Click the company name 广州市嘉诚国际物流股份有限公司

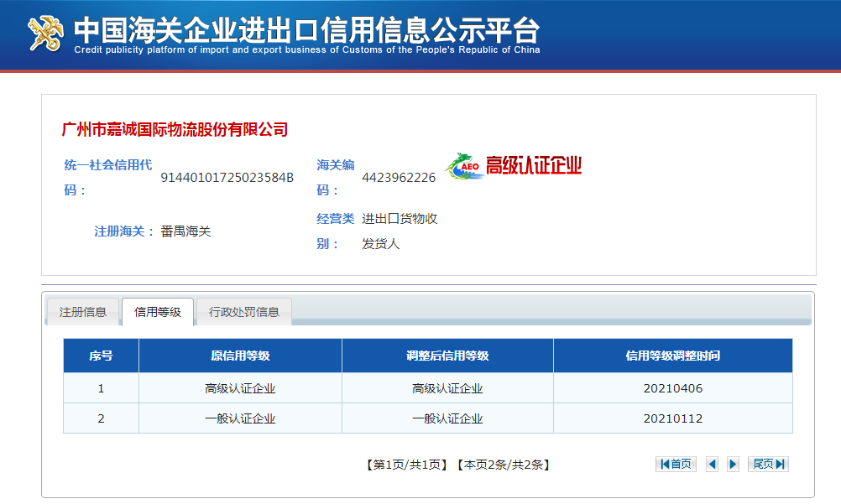175,130
